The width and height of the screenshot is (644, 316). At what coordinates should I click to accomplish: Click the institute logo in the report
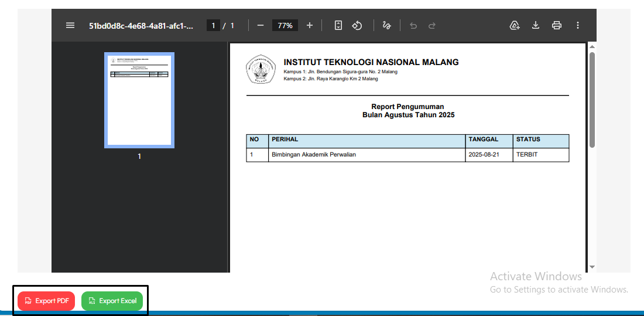(x=261, y=69)
